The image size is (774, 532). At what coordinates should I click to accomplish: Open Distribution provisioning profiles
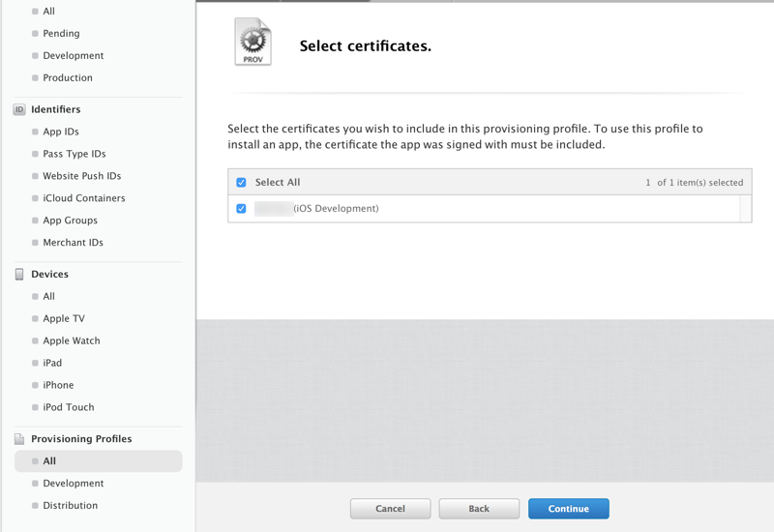click(x=70, y=505)
